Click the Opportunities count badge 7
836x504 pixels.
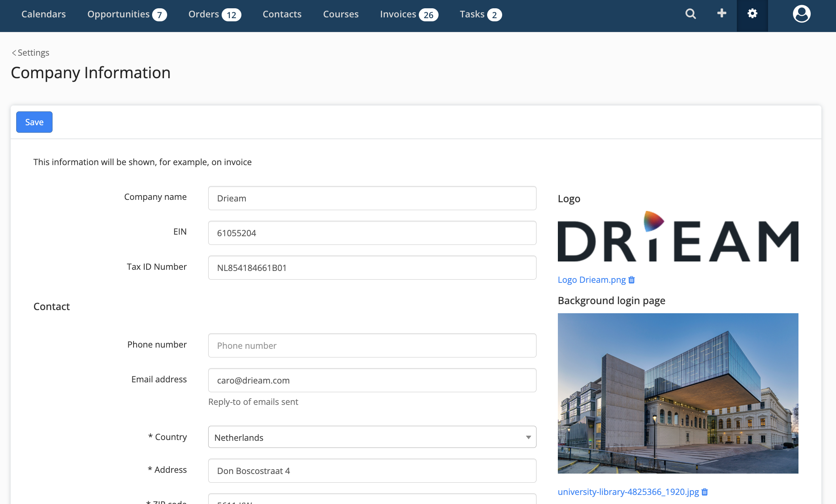click(160, 15)
